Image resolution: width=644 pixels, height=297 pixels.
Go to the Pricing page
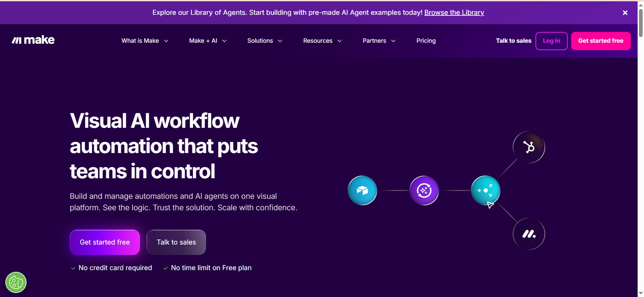426,41
